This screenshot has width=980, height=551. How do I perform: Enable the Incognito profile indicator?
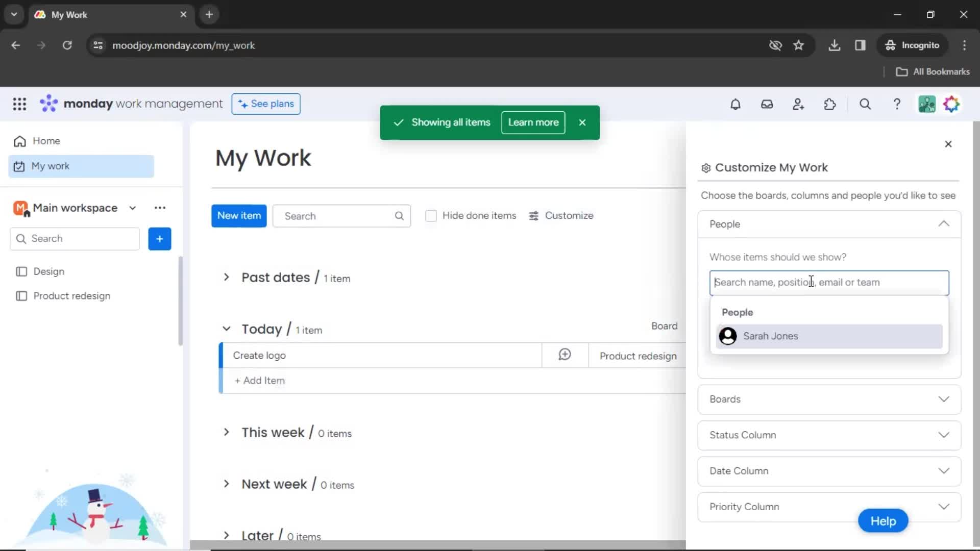click(913, 45)
